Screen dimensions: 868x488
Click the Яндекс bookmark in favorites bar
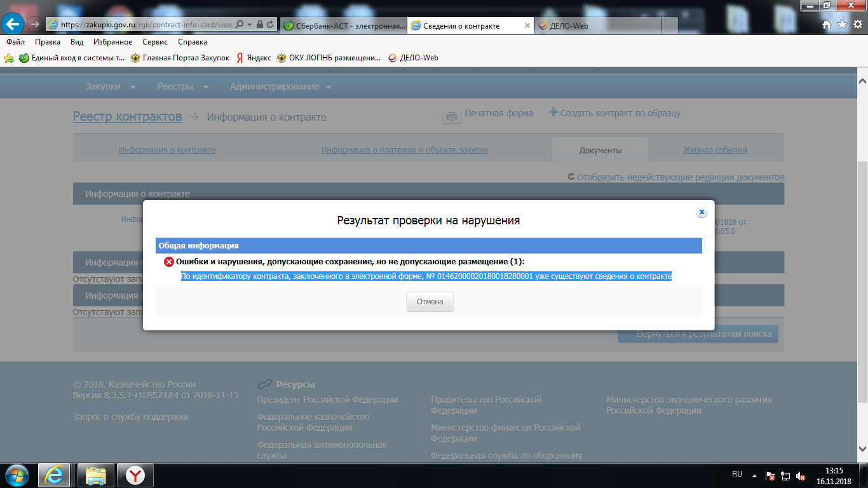coord(254,58)
